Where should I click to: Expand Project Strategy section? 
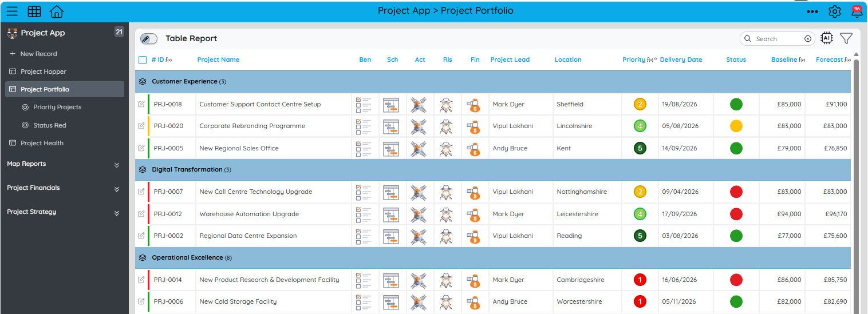click(x=117, y=213)
